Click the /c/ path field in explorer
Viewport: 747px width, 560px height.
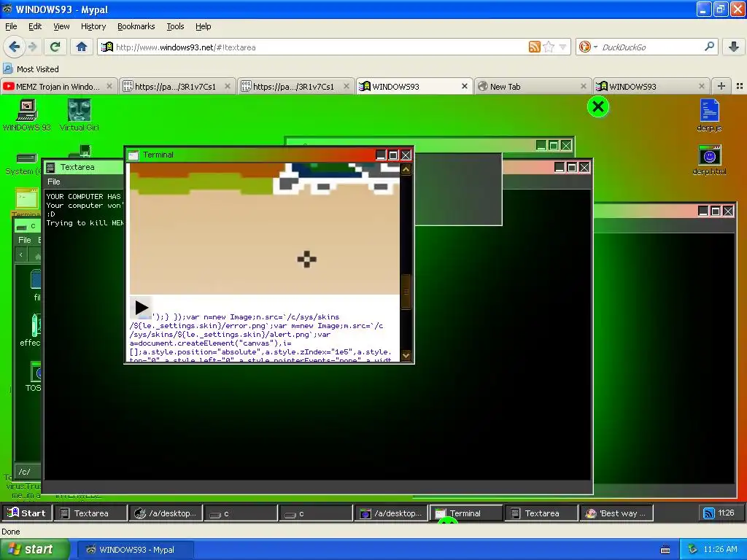pyautogui.click(x=28, y=472)
